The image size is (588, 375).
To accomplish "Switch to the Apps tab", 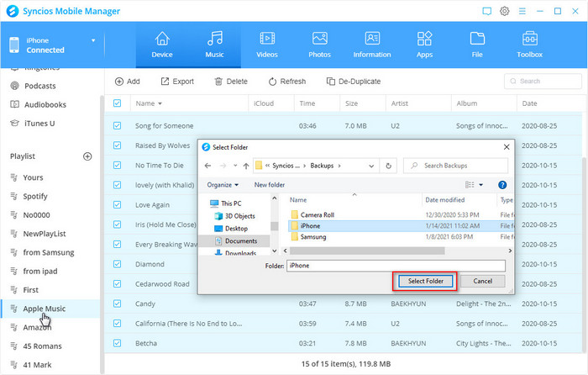I will click(x=424, y=45).
